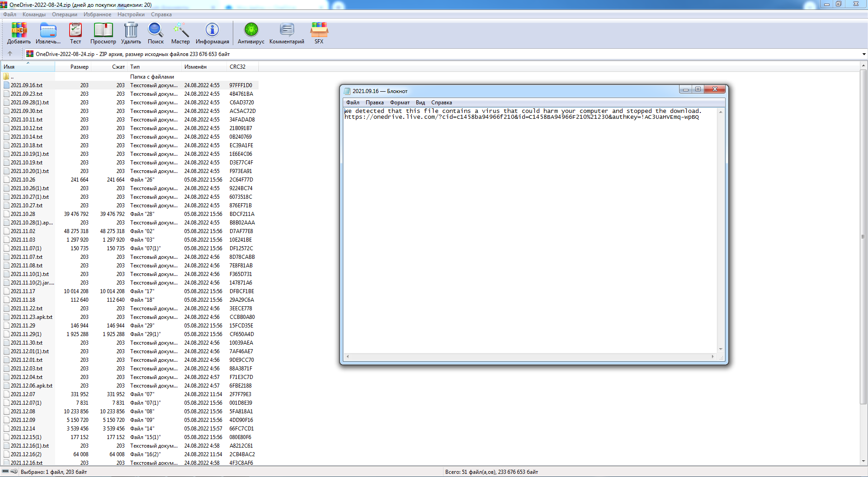Open WinRAR Избранное menu
868x477 pixels.
[x=97, y=14]
